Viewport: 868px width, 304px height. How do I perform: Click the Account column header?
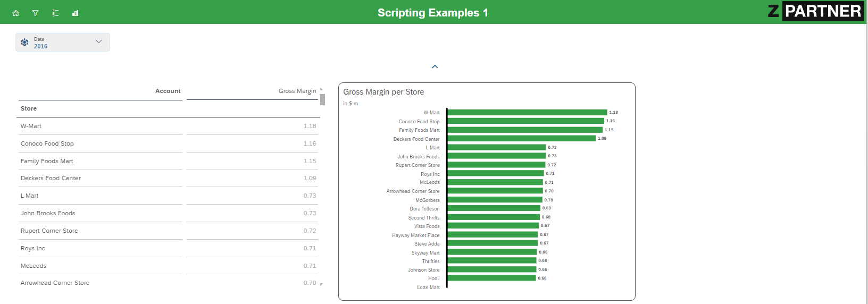(x=168, y=91)
